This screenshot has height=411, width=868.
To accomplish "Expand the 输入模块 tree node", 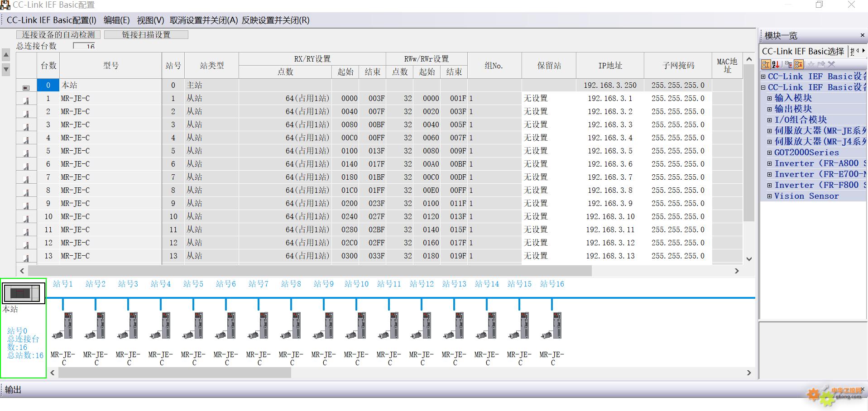I will [769, 98].
